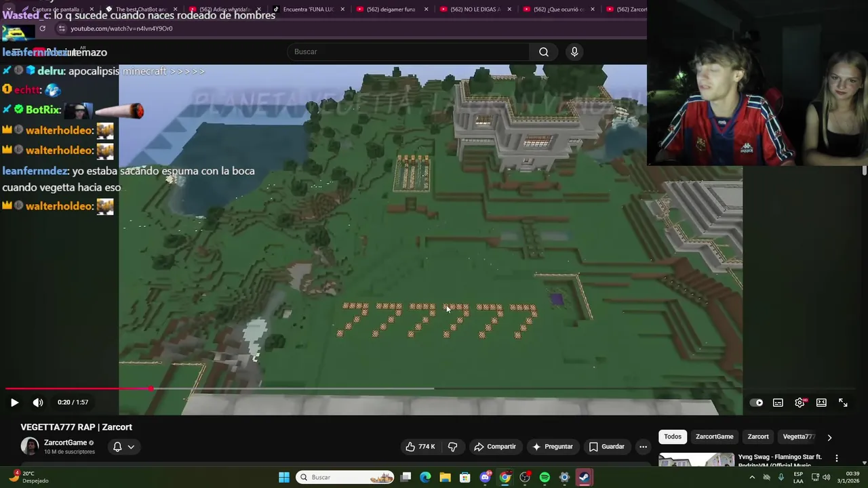Open the Preguntar AI button
This screenshot has width=868, height=488.
tap(553, 447)
